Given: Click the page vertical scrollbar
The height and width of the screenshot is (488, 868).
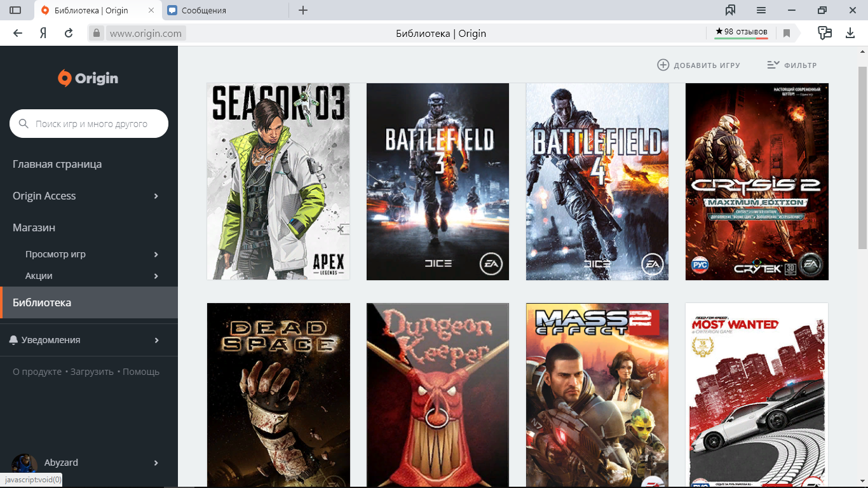Looking at the screenshot, I should (862, 158).
